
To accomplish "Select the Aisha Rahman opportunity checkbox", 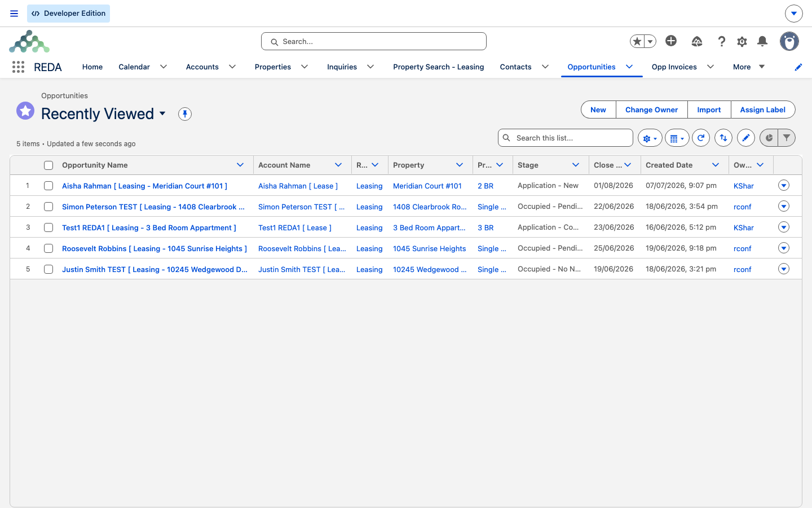I will pos(48,186).
